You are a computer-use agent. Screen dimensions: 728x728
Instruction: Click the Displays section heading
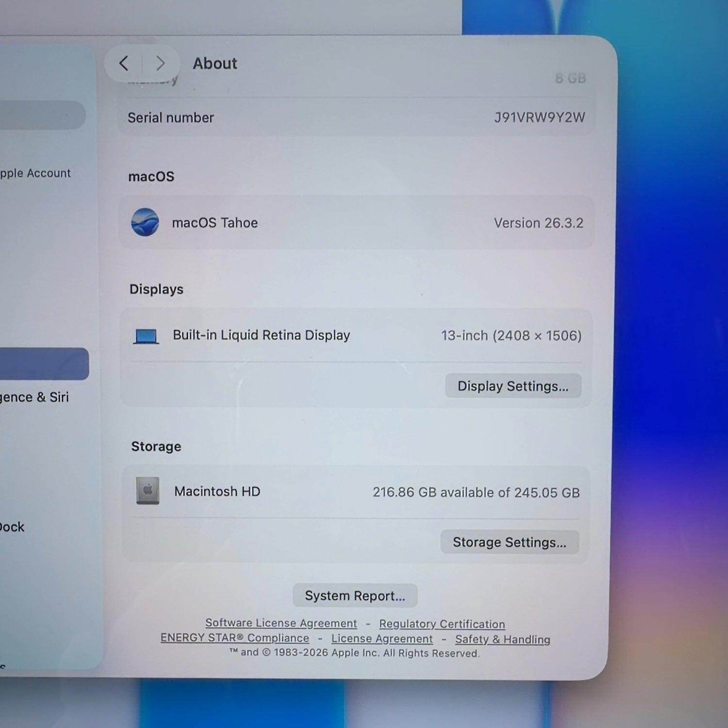[156, 289]
